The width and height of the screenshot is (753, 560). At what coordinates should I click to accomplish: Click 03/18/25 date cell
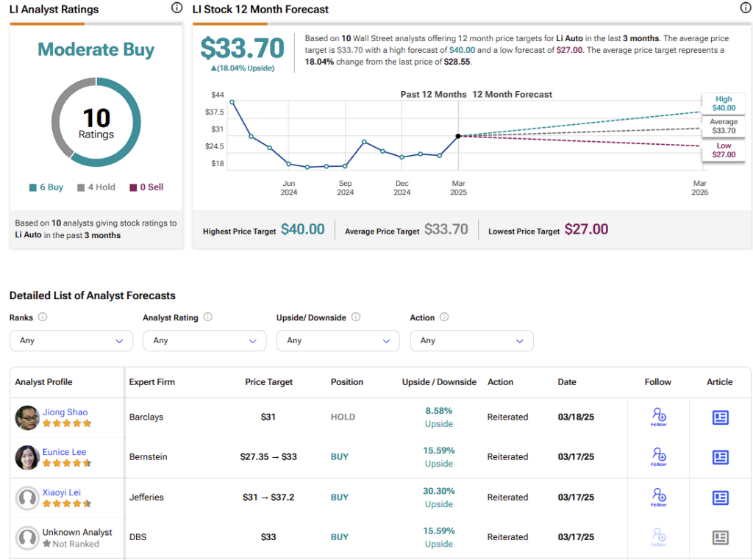(576, 417)
